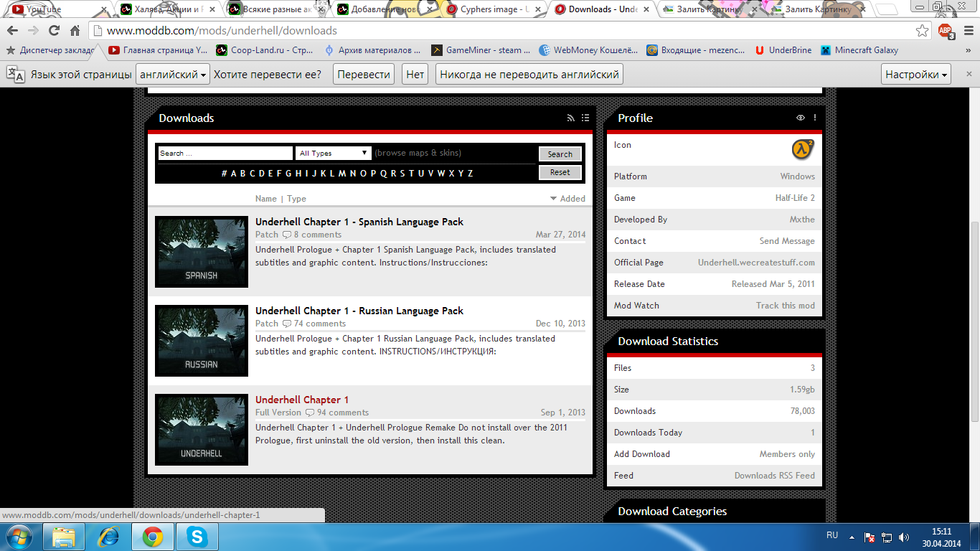Click Никогда не переводить английский button
Viewport: 980px width, 551px height.
tap(529, 74)
